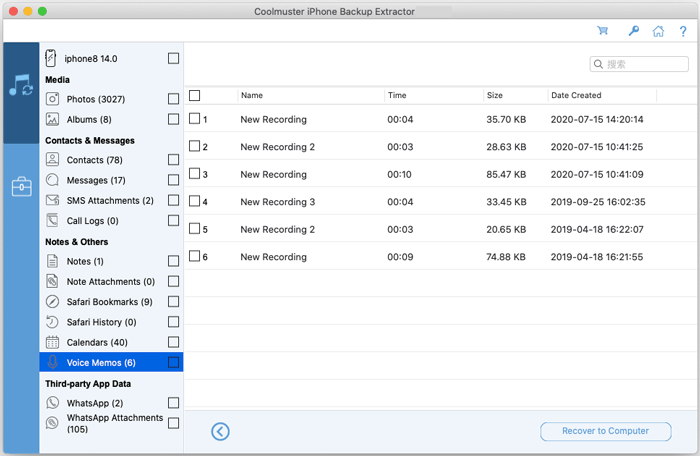Open the shopping cart purchase icon

[x=603, y=31]
